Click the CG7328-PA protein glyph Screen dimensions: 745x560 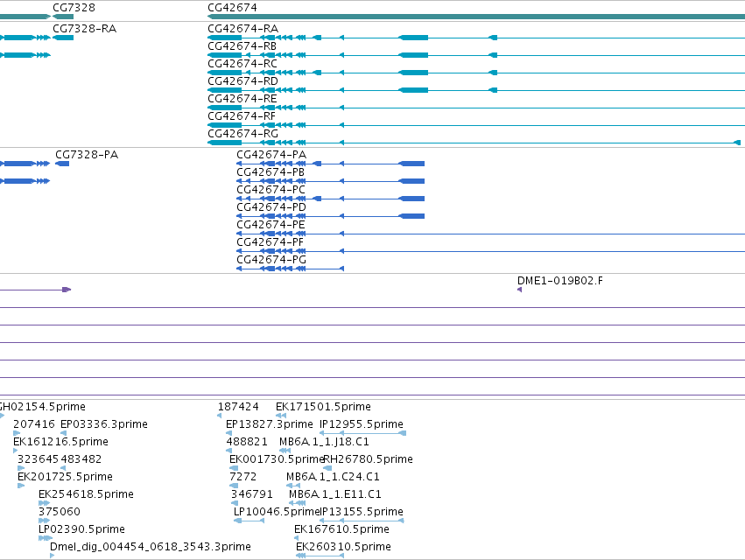click(62, 164)
